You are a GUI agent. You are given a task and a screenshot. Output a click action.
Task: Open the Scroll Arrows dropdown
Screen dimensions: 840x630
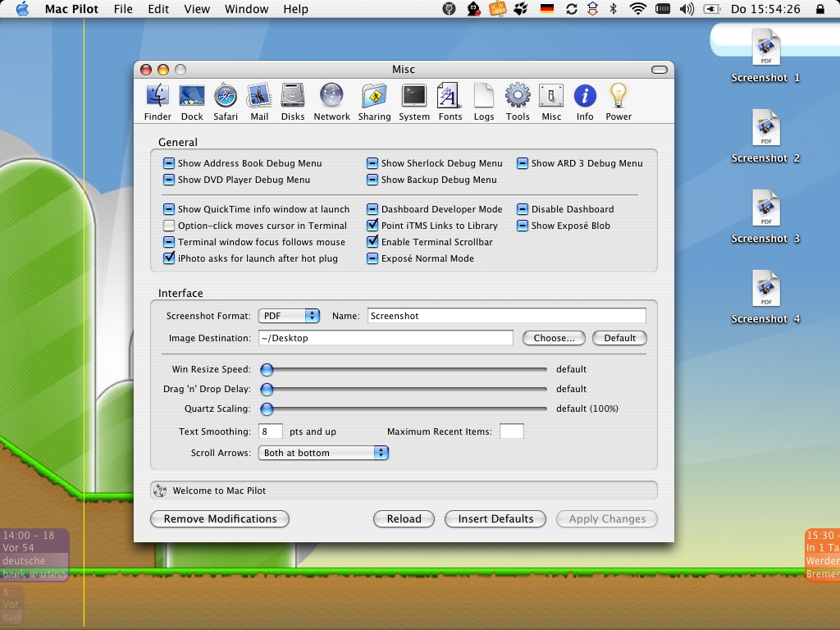coord(323,453)
